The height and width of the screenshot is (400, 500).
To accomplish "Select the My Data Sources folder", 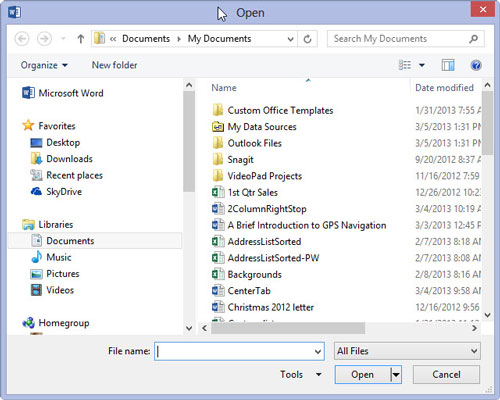I will coord(254,127).
